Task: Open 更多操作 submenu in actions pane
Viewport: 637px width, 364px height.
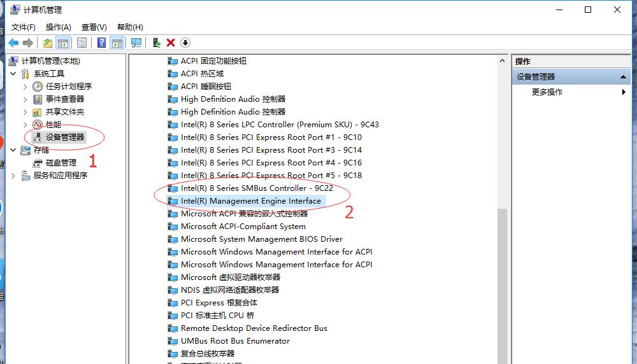Action: [x=571, y=92]
